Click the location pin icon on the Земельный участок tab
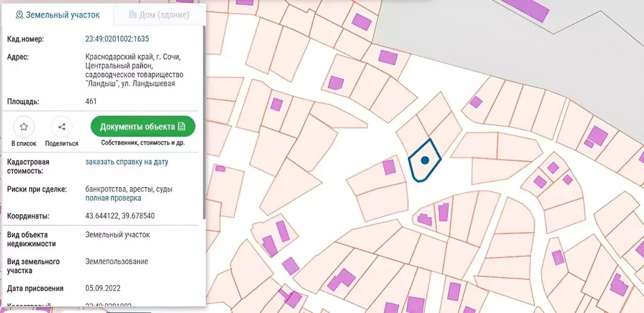 click(x=19, y=15)
